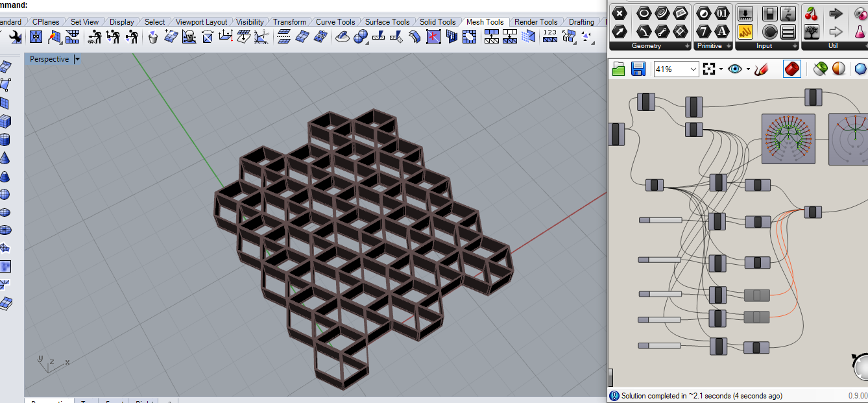Click the bottommost number slider on canvas

click(x=659, y=346)
